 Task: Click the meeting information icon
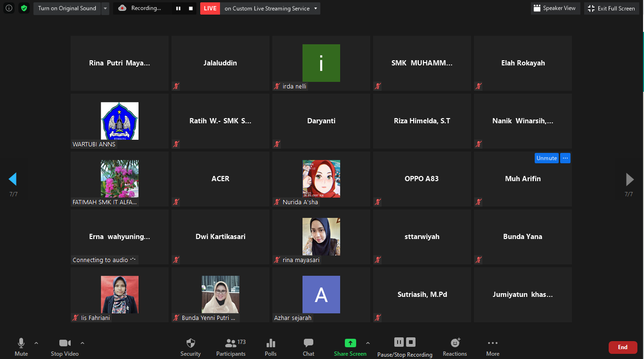point(9,8)
